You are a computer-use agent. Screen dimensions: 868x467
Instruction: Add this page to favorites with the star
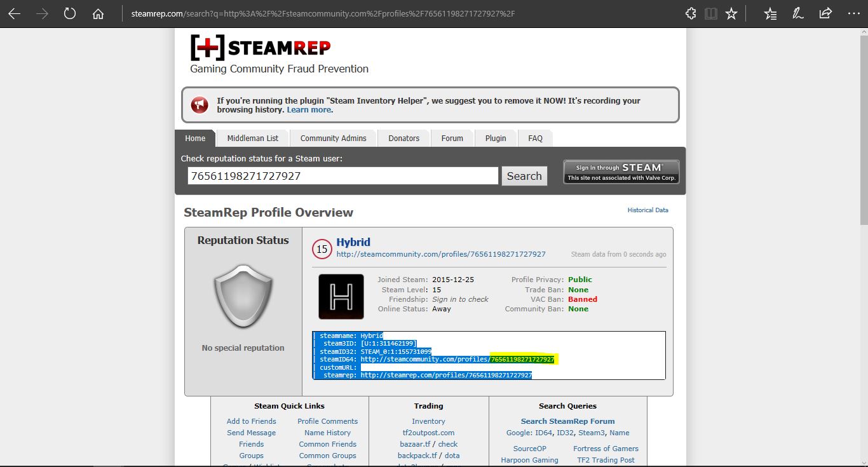coord(731,13)
